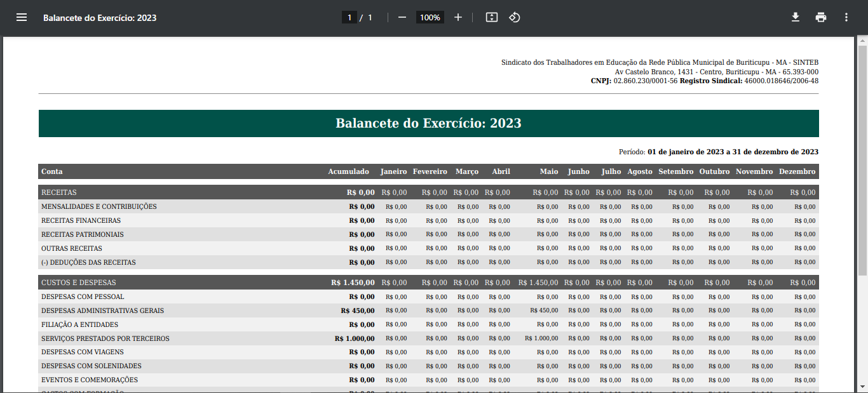Select the 100% zoom level field

pos(430,18)
